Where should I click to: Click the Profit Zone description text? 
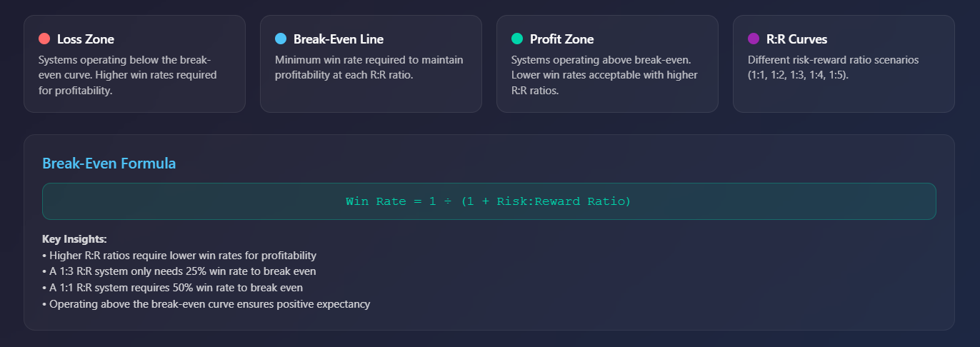click(604, 75)
